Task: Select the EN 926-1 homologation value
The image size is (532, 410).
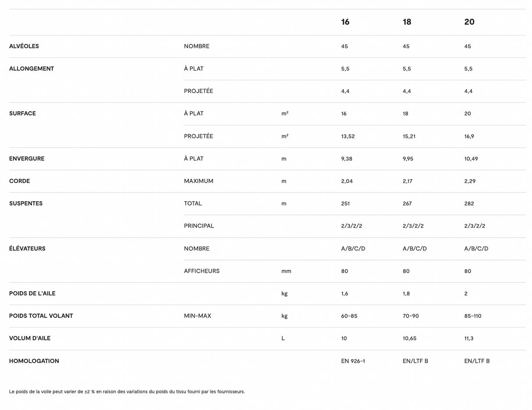Action: (353, 361)
